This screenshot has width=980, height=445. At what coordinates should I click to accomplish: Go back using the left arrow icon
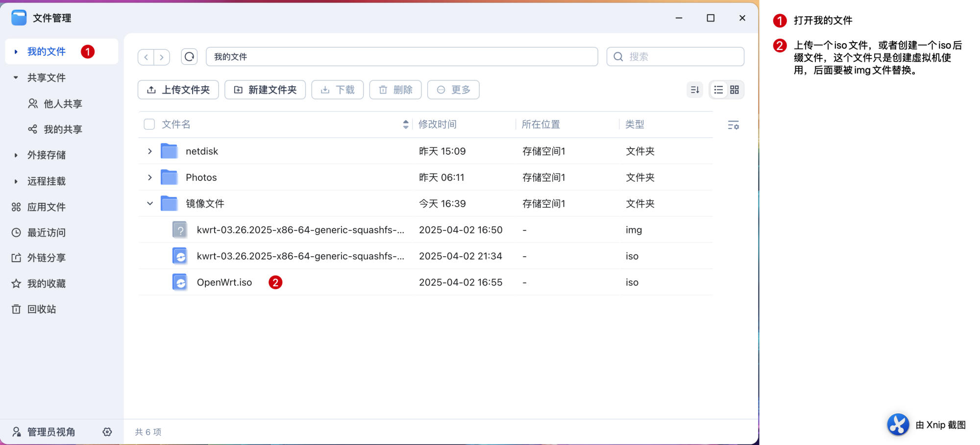click(x=146, y=57)
